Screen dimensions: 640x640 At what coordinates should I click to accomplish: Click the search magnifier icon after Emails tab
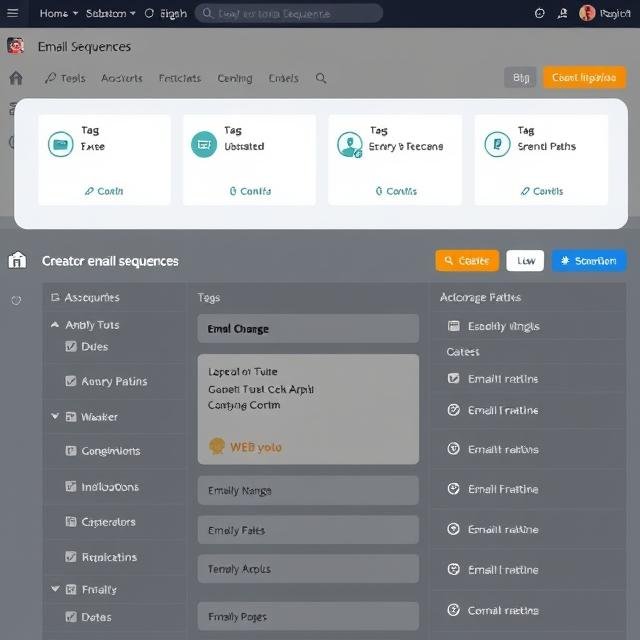coord(321,78)
